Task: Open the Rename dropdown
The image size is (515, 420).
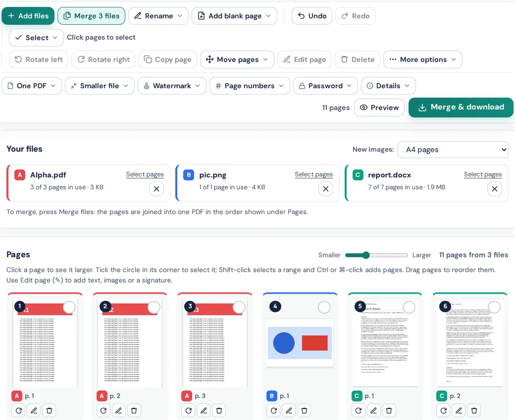Action: [x=158, y=16]
